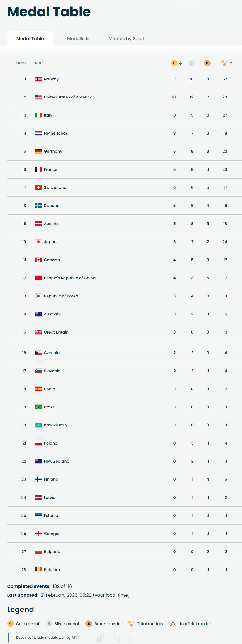Click the Switzerland flag icon
Screen dimensions: 242x644
point(38,187)
